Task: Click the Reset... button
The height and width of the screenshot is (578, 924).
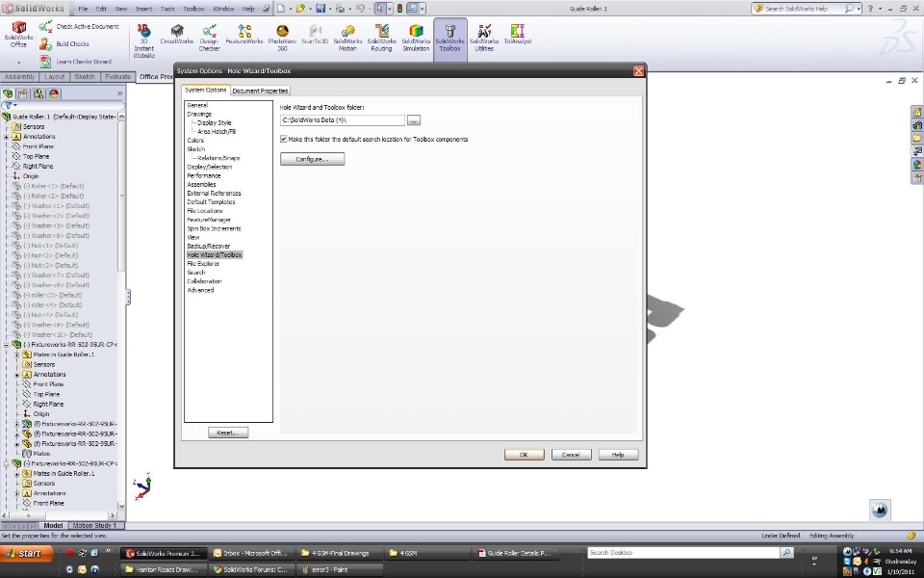Action: coord(228,433)
